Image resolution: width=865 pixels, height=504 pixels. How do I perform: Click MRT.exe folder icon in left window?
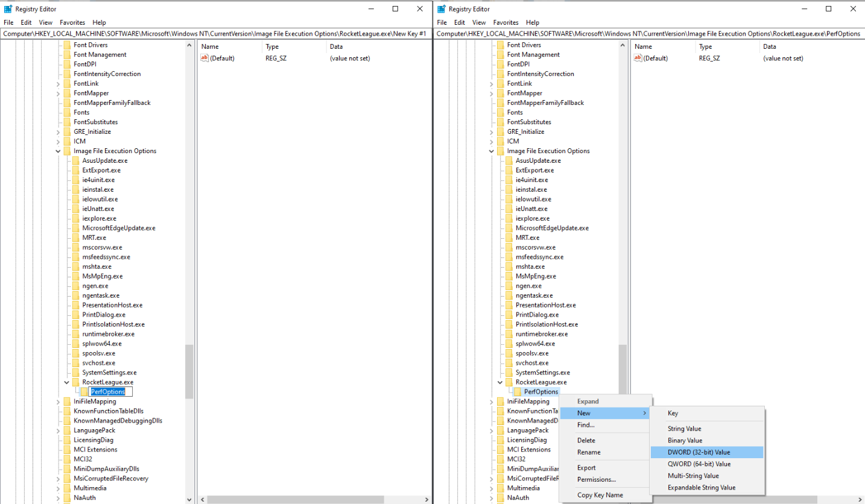(76, 238)
